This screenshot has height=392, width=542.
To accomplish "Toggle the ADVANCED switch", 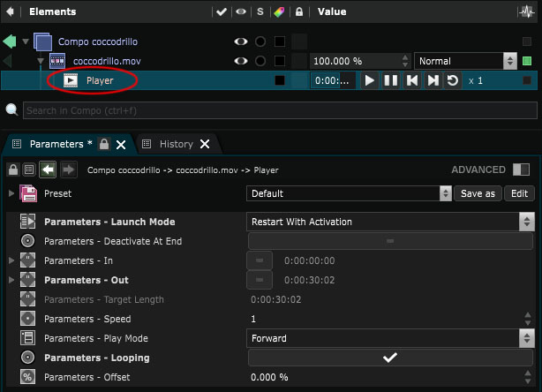I will (x=522, y=170).
